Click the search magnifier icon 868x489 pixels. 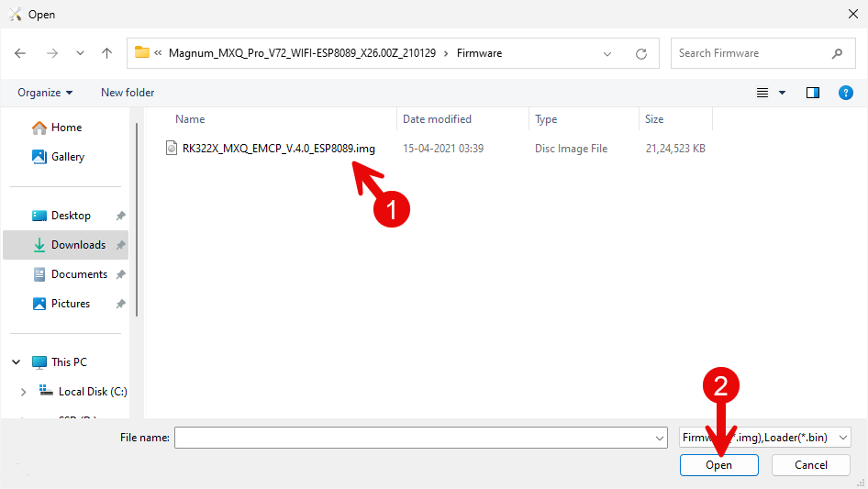point(837,53)
